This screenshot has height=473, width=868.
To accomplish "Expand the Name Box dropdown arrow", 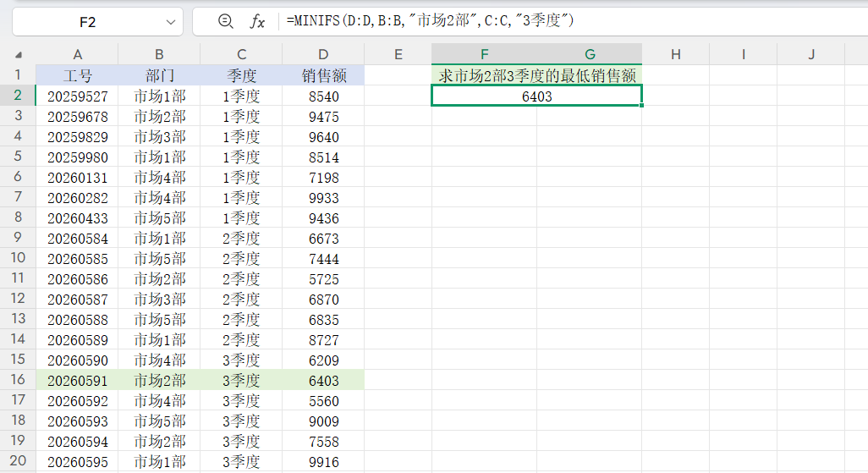I will pos(172,22).
